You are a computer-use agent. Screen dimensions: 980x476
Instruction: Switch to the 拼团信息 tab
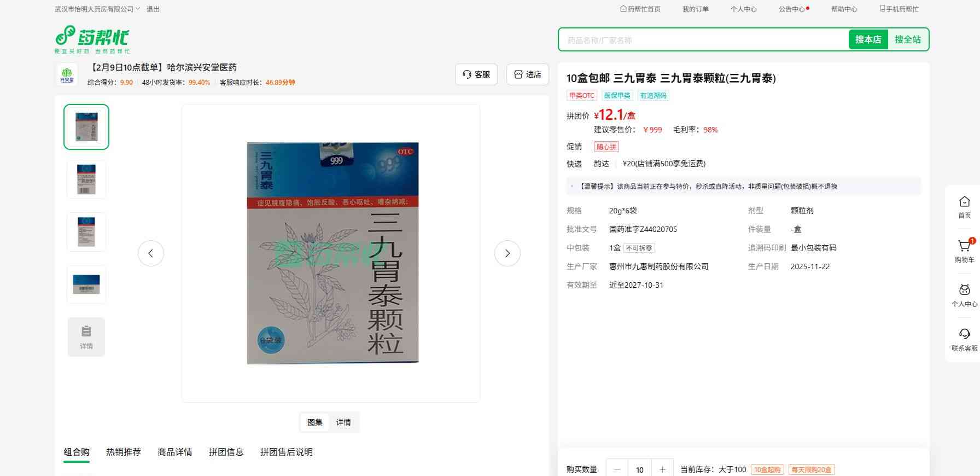226,452
